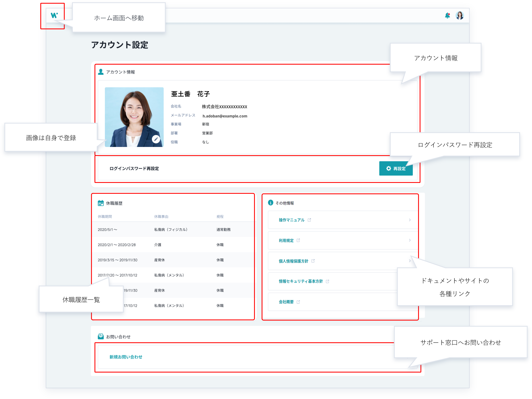This screenshot has height=399, width=532.
Task: Click chevron on 操作マニュアル row
Action: tap(410, 220)
